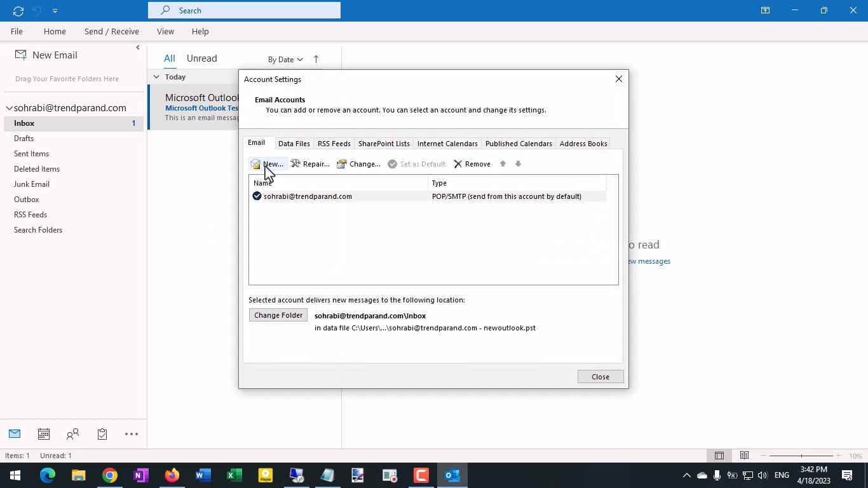Switch to the Data Files tab
Viewport: 868px width, 488px height.
click(x=294, y=144)
